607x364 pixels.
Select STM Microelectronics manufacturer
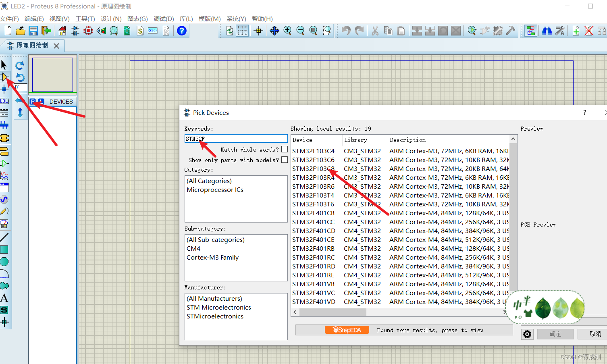click(x=219, y=307)
